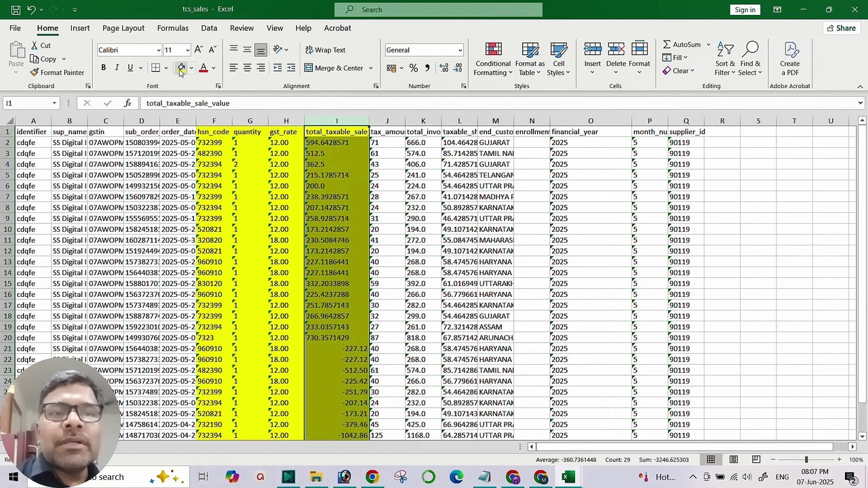Click the Borders icon

tap(155, 68)
